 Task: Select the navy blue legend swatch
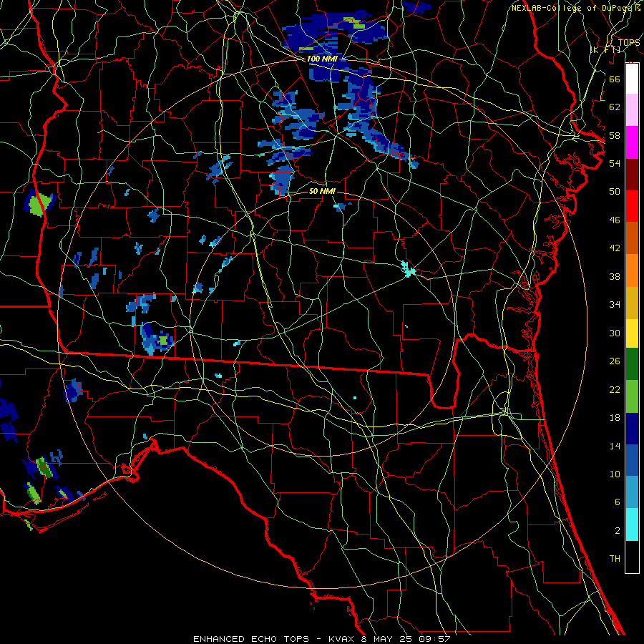632,429
